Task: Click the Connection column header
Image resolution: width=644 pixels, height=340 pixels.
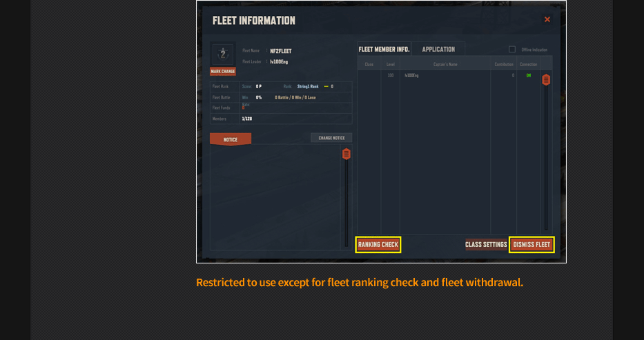Action: (528, 65)
